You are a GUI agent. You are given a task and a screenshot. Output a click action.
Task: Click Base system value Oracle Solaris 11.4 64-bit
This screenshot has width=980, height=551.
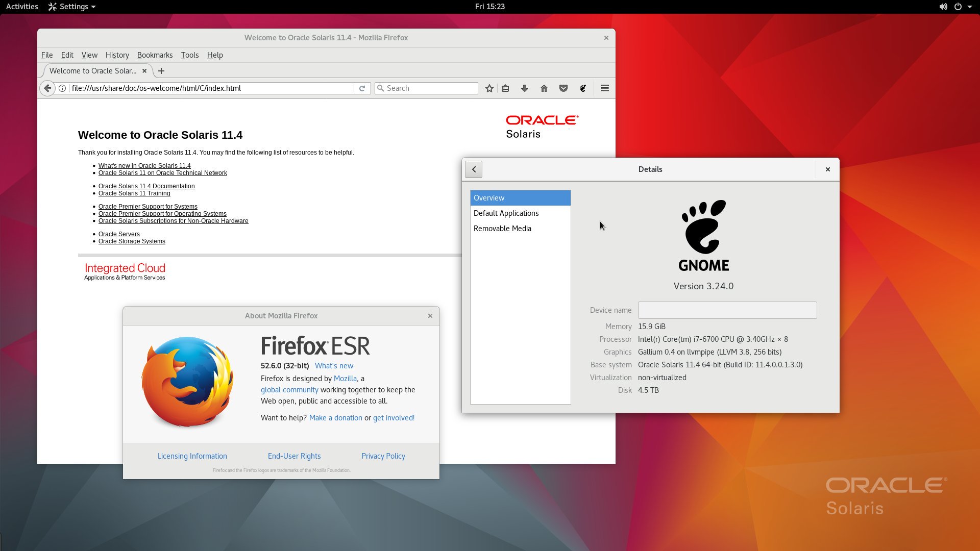[720, 365]
